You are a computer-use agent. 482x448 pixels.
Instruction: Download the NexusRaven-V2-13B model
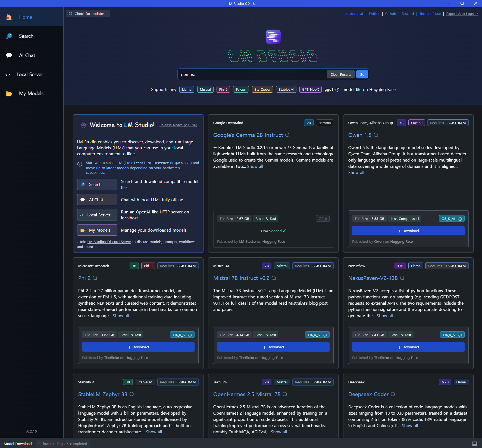[x=408, y=347]
